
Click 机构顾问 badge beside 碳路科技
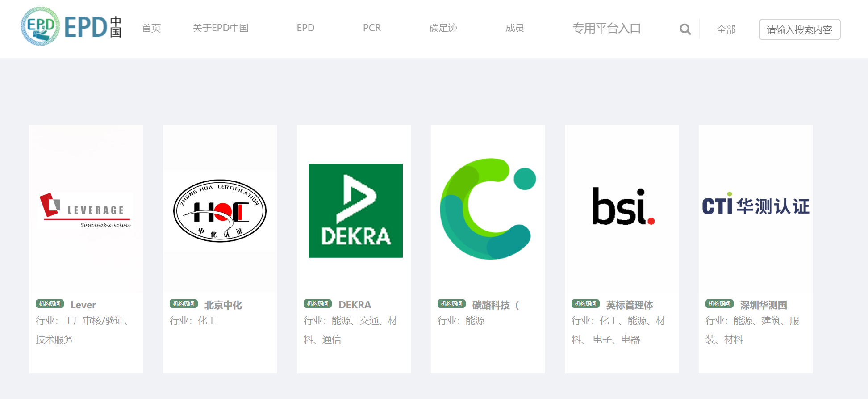pos(451,304)
